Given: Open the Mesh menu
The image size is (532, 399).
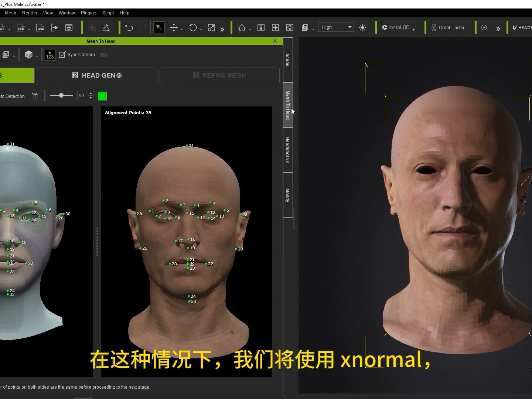Looking at the screenshot, I should point(10,13).
